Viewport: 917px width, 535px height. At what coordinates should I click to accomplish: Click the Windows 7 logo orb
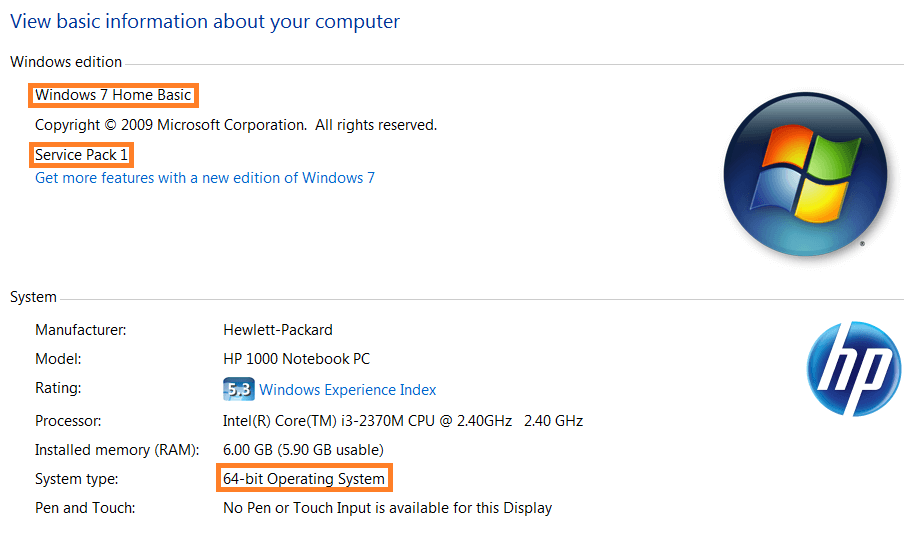[805, 174]
